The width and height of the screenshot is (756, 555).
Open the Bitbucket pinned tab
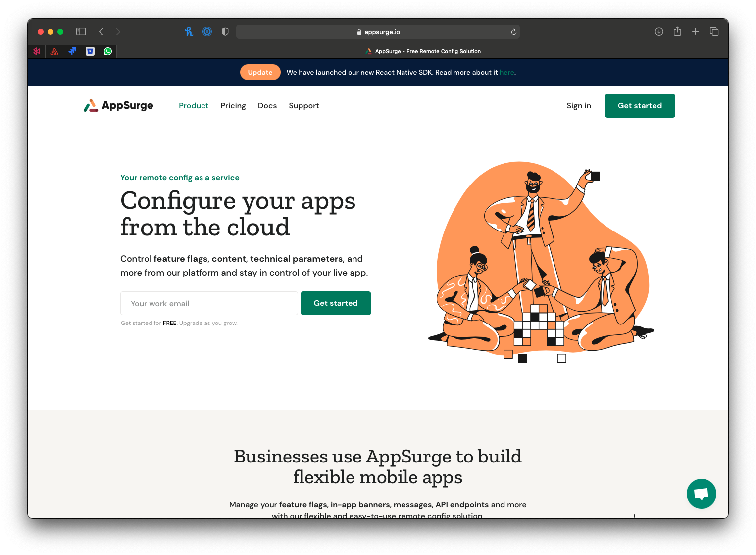[x=90, y=51]
